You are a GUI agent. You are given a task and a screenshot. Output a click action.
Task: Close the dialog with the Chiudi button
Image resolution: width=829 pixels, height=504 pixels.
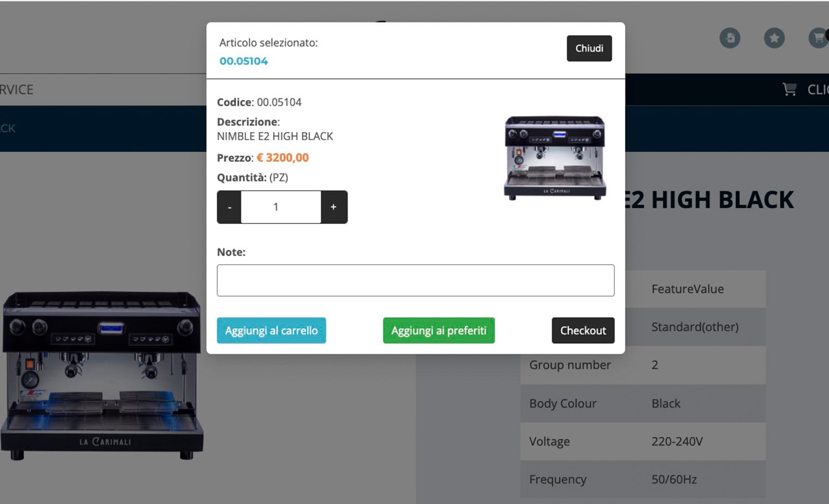click(589, 49)
